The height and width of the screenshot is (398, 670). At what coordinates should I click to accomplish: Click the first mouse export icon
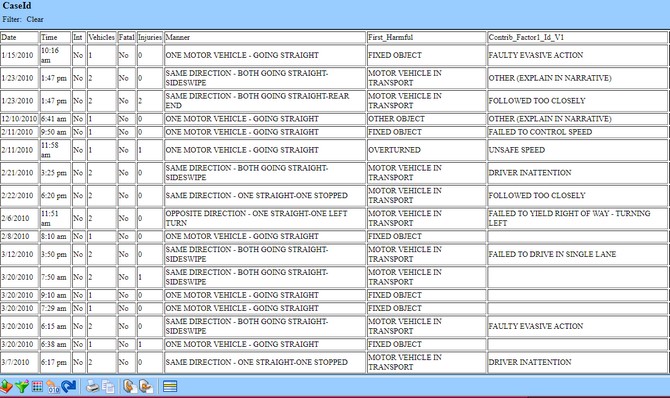click(130, 386)
